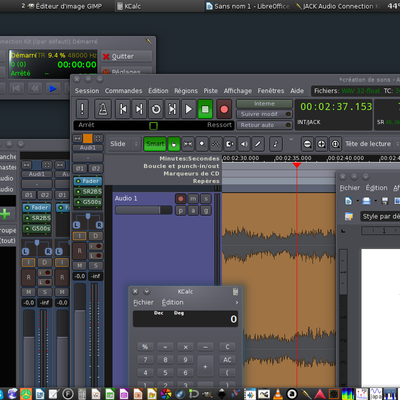Toggle the Smart mode button in Ardour
The width and height of the screenshot is (400, 400).
point(155,144)
